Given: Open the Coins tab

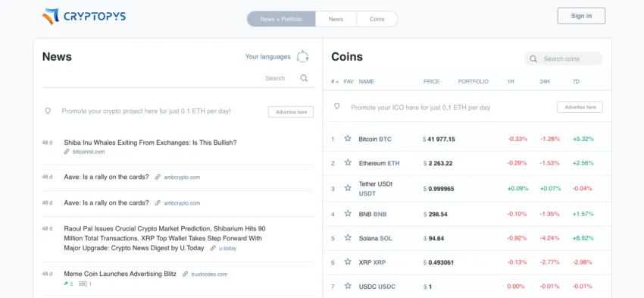Looking at the screenshot, I should click(x=377, y=19).
